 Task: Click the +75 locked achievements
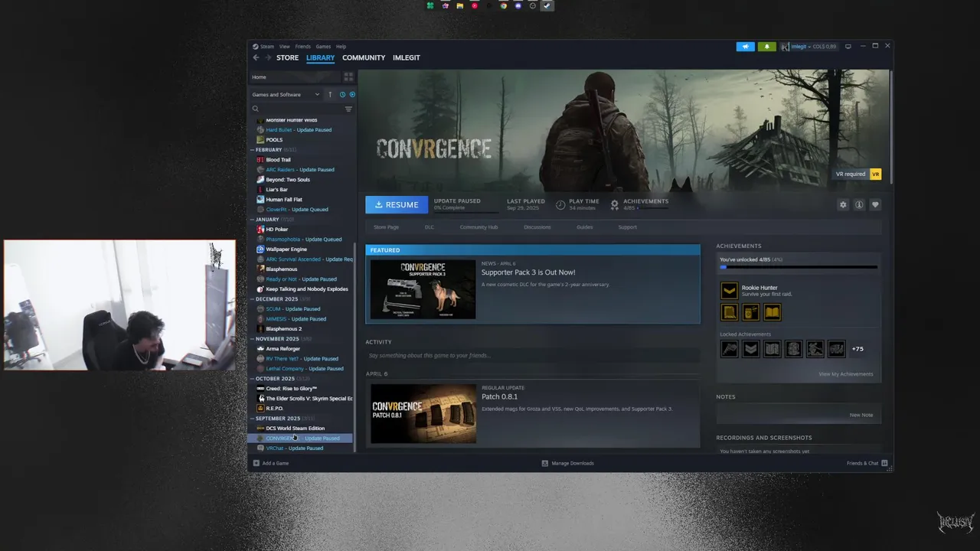click(857, 349)
